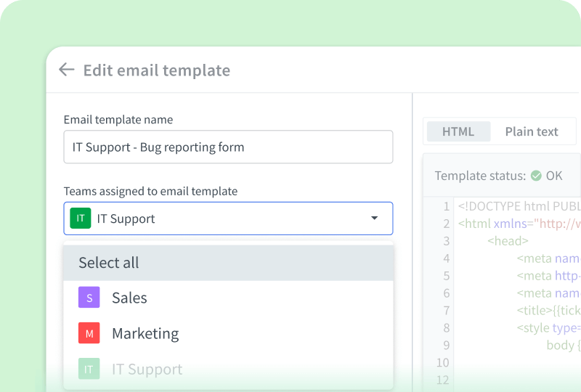This screenshot has width=581, height=392.
Task: Click the Edit email template heading
Action: 156,70
